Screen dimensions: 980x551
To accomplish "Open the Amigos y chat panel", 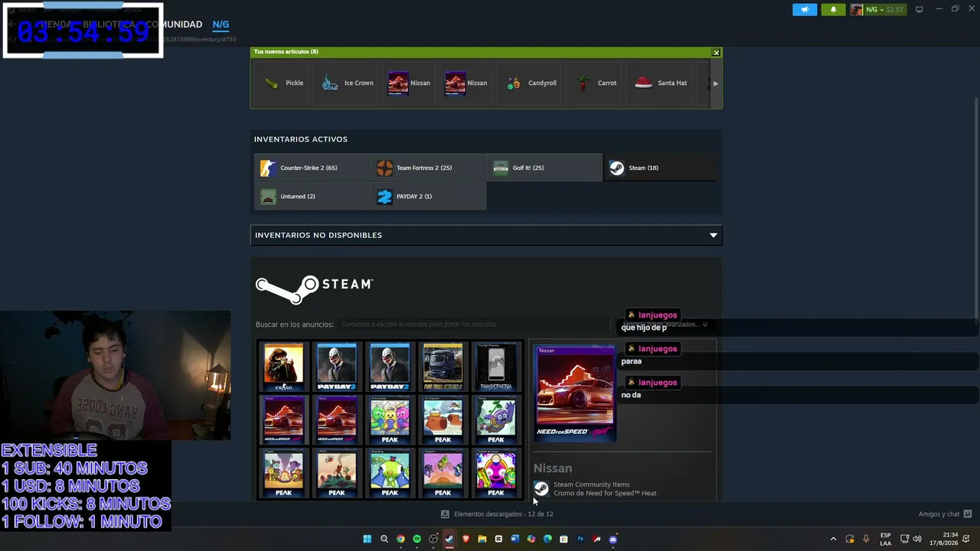I will [945, 514].
